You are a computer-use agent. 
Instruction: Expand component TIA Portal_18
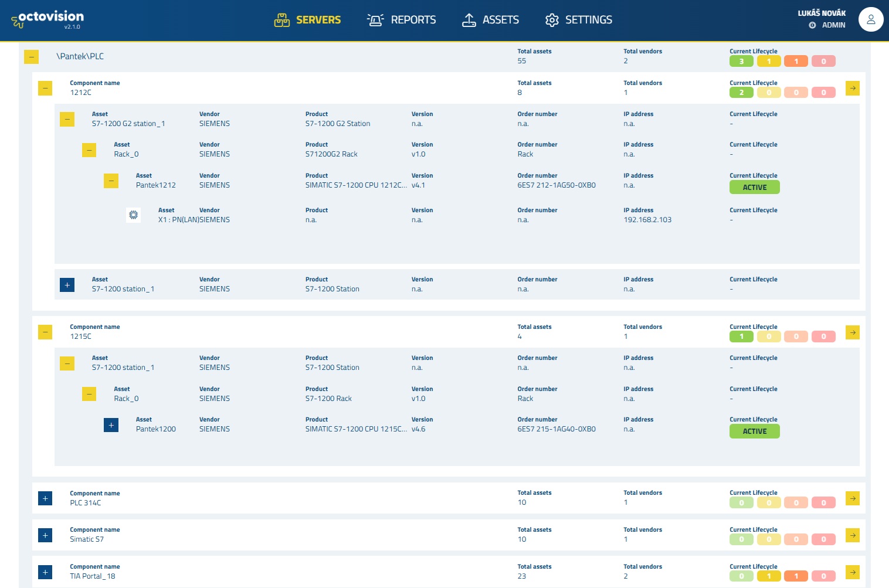pos(45,572)
